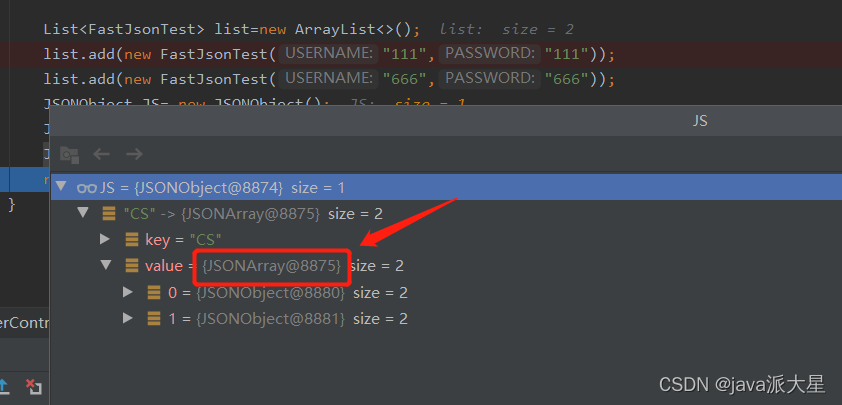The height and width of the screenshot is (405, 842).
Task: Click the back arrow in the JS popup toolbar
Action: tap(101, 155)
